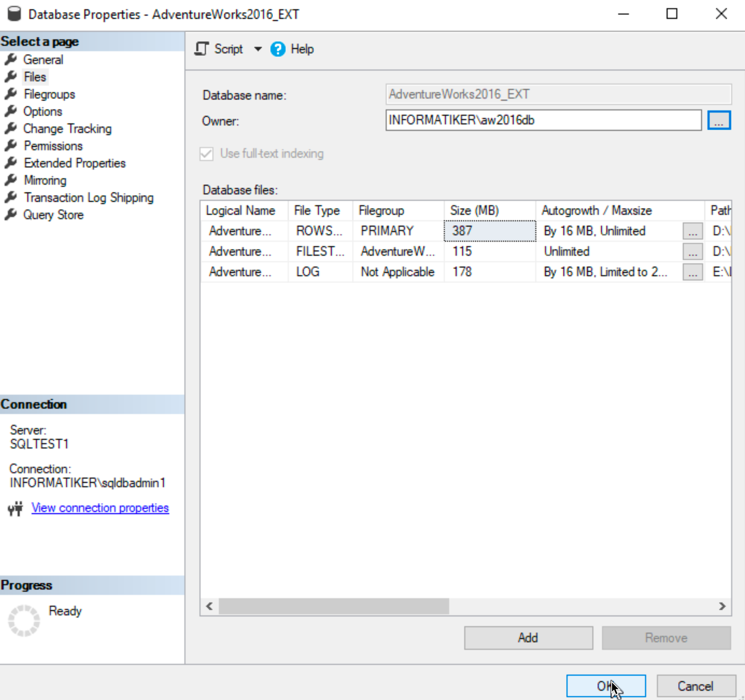This screenshot has width=745, height=700.
Task: Click the Script toolbar icon
Action: click(202, 49)
